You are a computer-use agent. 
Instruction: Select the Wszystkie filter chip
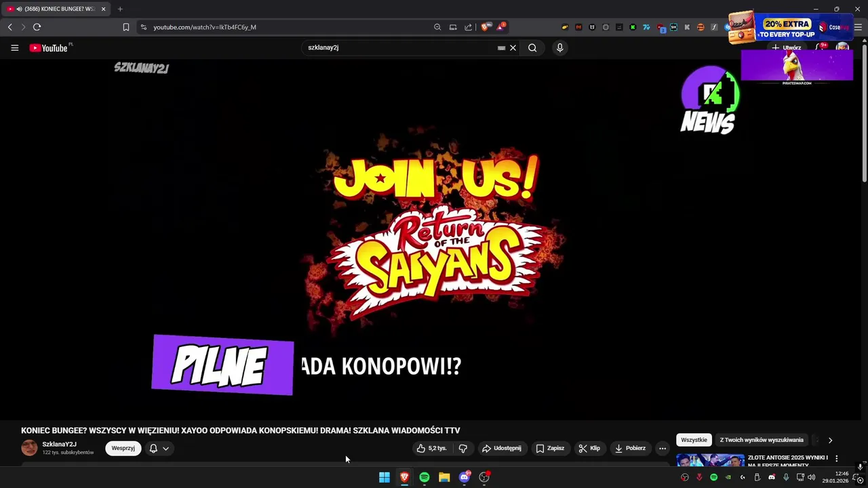coord(694,440)
